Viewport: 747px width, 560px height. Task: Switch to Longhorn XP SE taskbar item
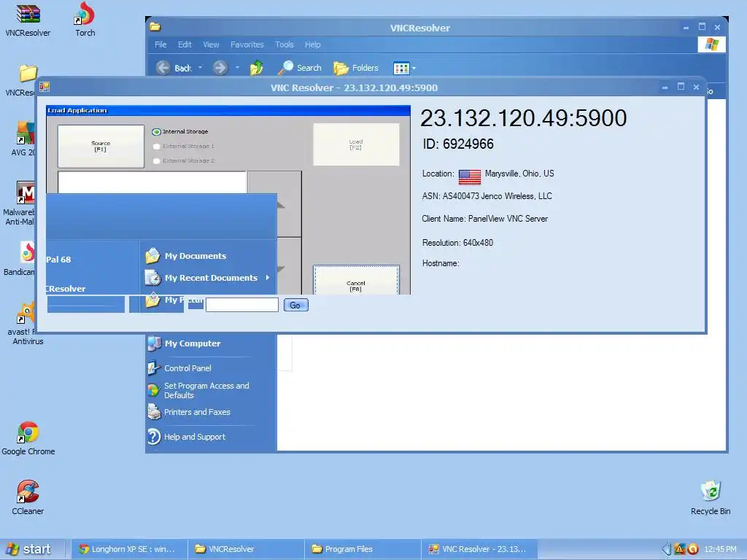130,549
